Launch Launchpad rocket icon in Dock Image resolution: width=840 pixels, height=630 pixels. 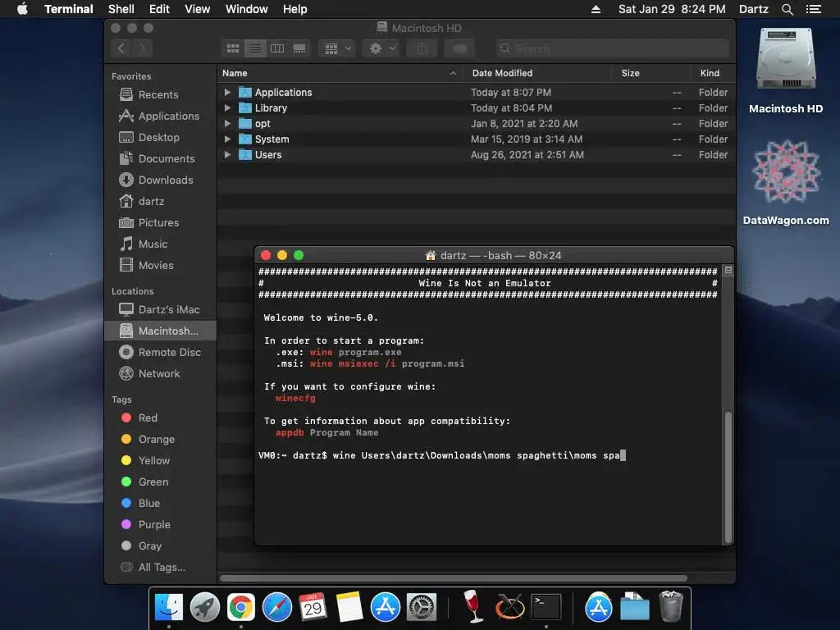[204, 607]
